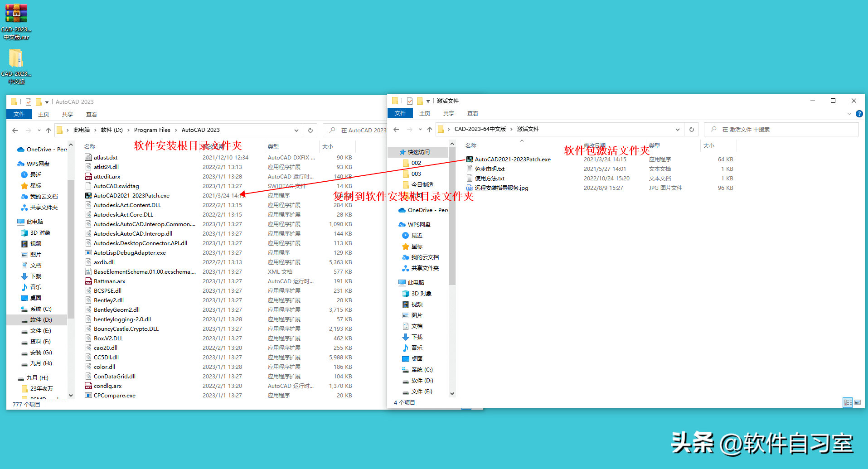Open recent locations dropdown in 激活文件 window
Screen dimensions: 868x469
420,130
